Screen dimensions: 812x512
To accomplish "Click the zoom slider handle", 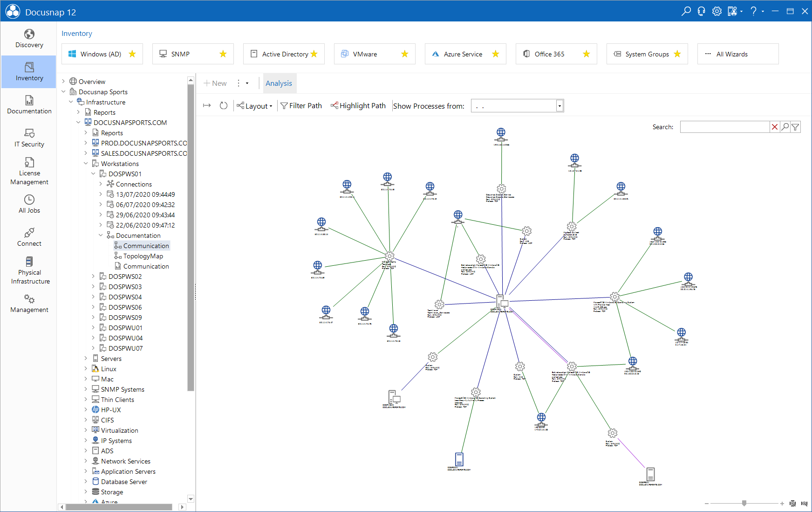I will (x=744, y=504).
